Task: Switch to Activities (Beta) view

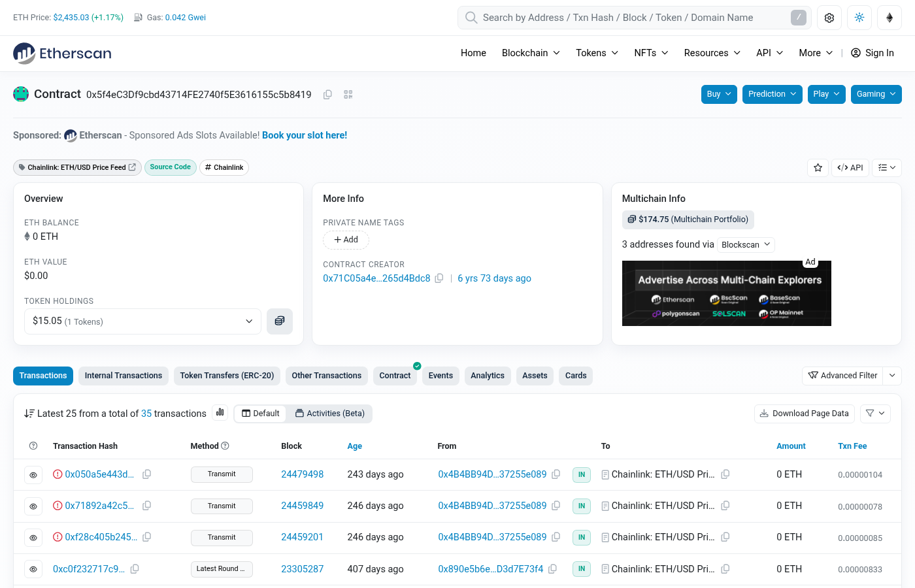Action: (330, 414)
